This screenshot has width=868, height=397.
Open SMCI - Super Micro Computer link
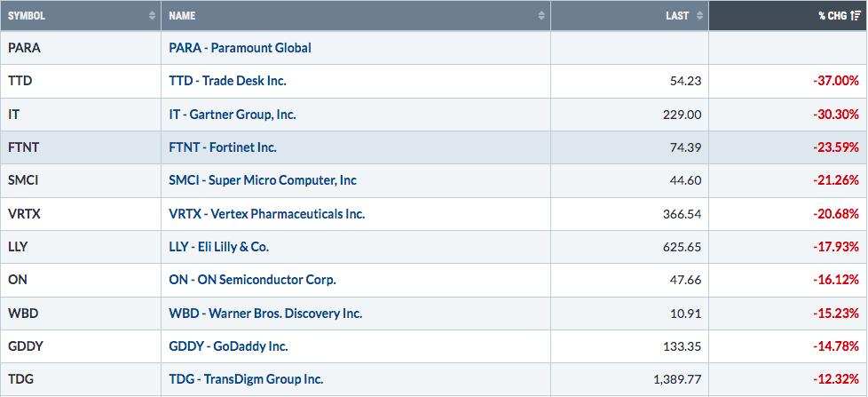[263, 180]
